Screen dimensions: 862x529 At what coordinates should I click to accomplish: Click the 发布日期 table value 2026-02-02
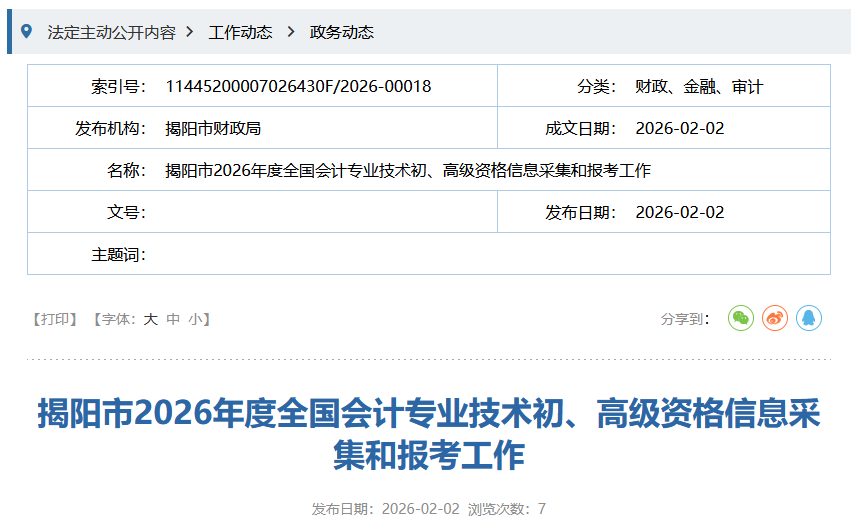(x=679, y=212)
